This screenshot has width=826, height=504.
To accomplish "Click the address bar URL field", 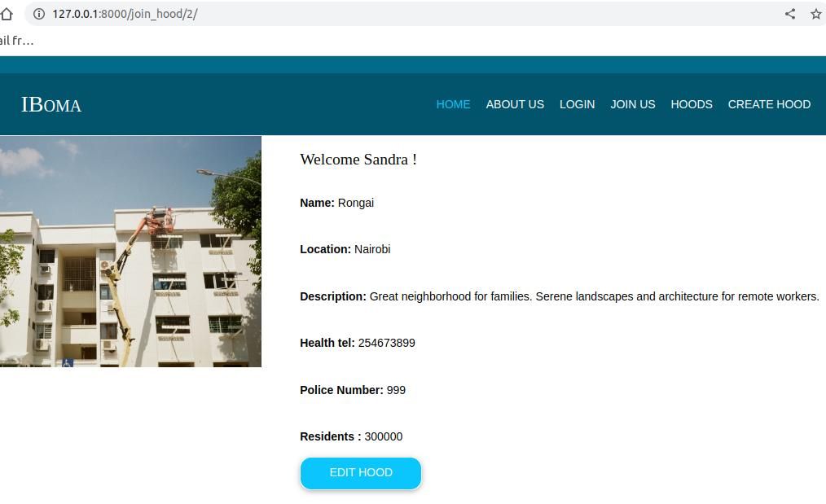I will (400, 14).
